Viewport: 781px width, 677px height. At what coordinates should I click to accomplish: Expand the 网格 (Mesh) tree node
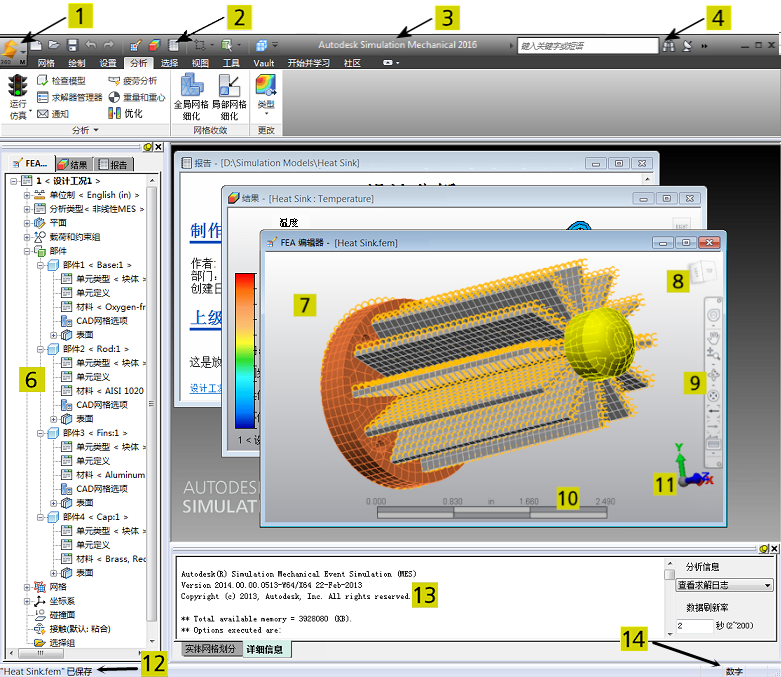tap(27, 587)
